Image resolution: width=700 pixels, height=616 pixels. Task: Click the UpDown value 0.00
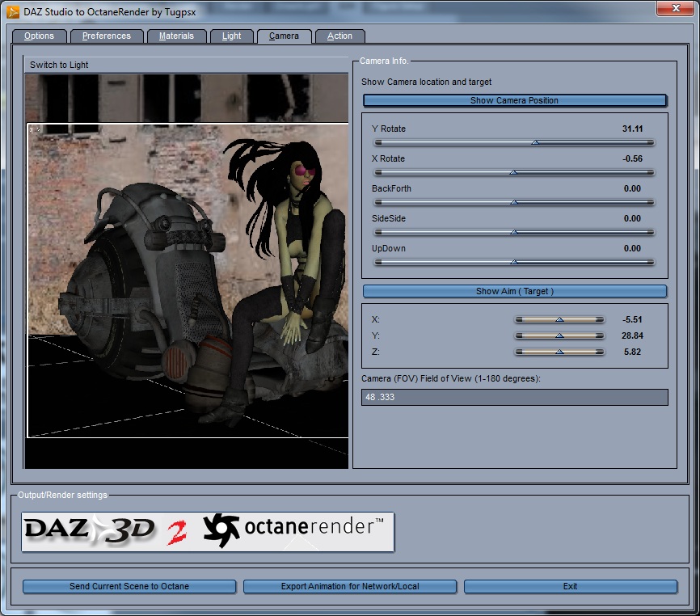pyautogui.click(x=633, y=249)
